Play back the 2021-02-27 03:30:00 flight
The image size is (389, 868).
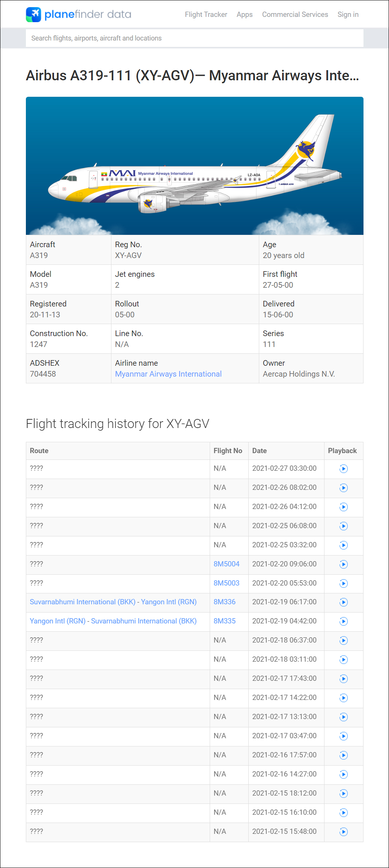(344, 469)
